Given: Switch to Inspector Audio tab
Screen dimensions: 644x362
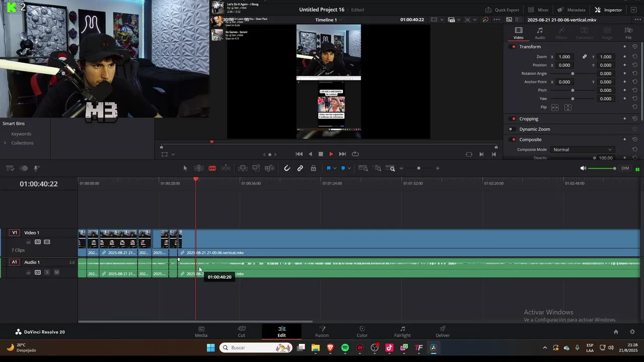Looking at the screenshot, I should coord(540,33).
